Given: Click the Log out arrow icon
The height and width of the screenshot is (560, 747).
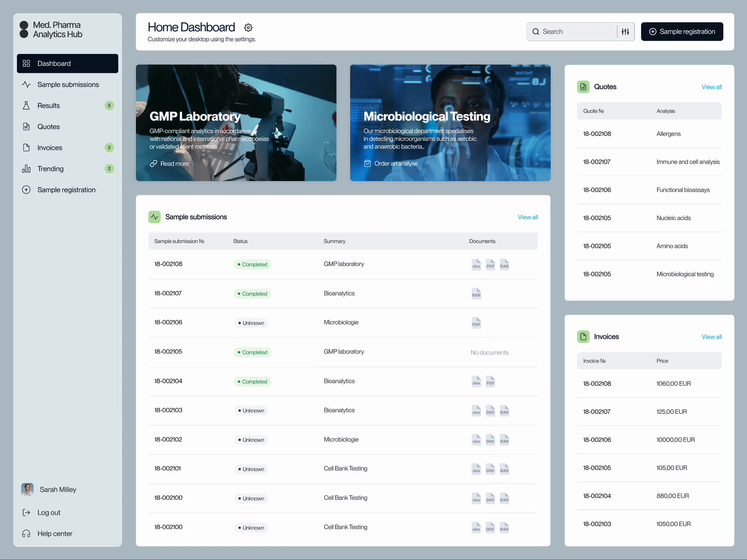Looking at the screenshot, I should pyautogui.click(x=26, y=512).
